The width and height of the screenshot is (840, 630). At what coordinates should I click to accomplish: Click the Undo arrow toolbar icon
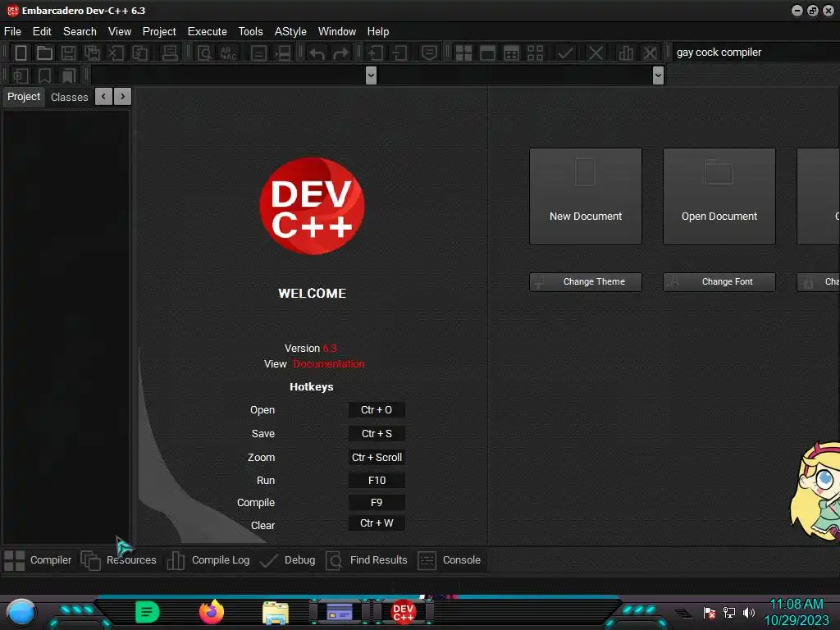[x=317, y=52]
